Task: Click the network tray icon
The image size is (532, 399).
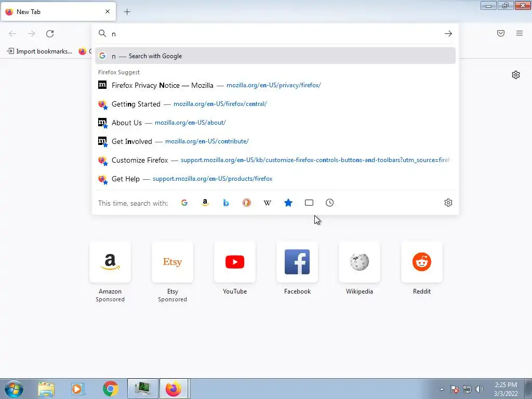Action: (467, 389)
